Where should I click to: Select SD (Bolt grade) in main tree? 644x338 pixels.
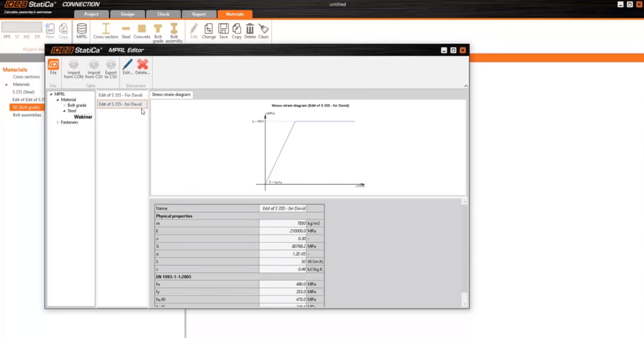tap(26, 107)
